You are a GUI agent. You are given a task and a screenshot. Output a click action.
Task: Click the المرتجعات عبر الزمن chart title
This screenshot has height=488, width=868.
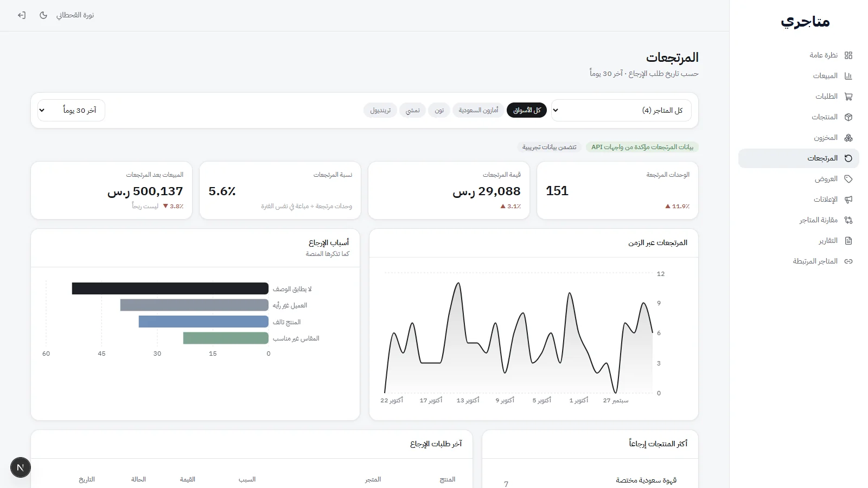pos(658,243)
